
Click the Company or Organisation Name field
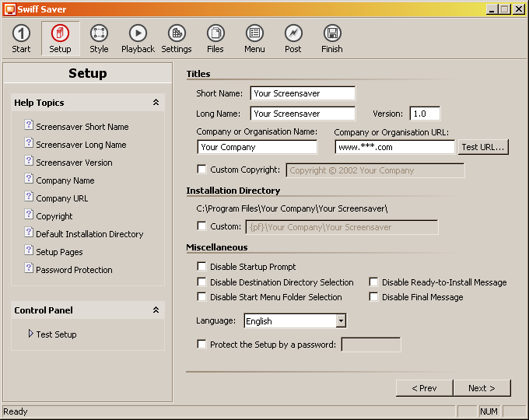click(257, 147)
